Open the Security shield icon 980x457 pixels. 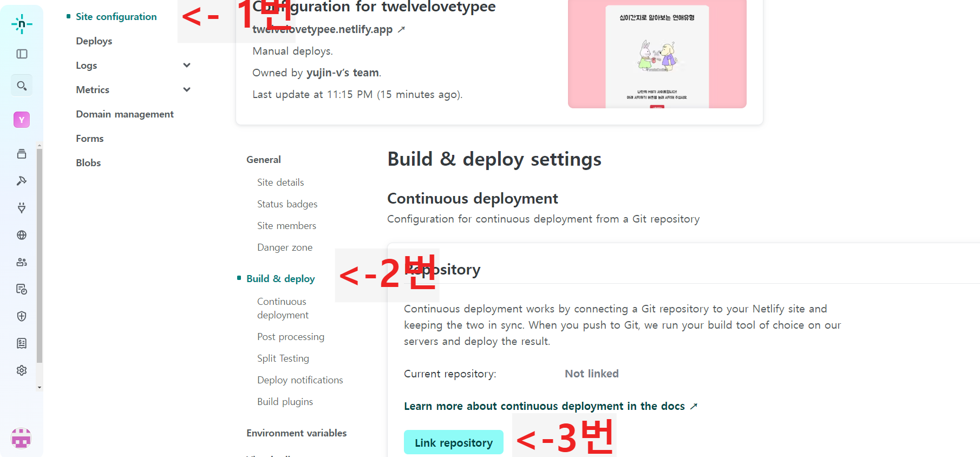click(22, 316)
